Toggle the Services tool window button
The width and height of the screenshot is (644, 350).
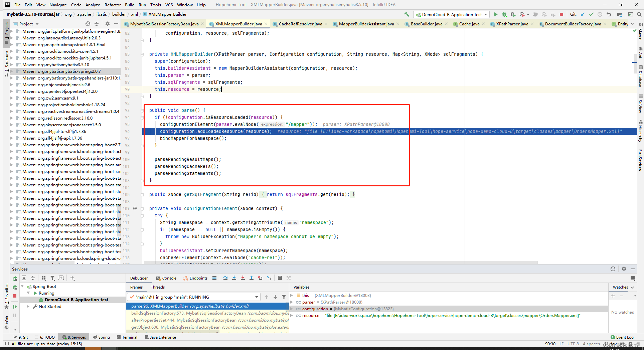pyautogui.click(x=74, y=337)
